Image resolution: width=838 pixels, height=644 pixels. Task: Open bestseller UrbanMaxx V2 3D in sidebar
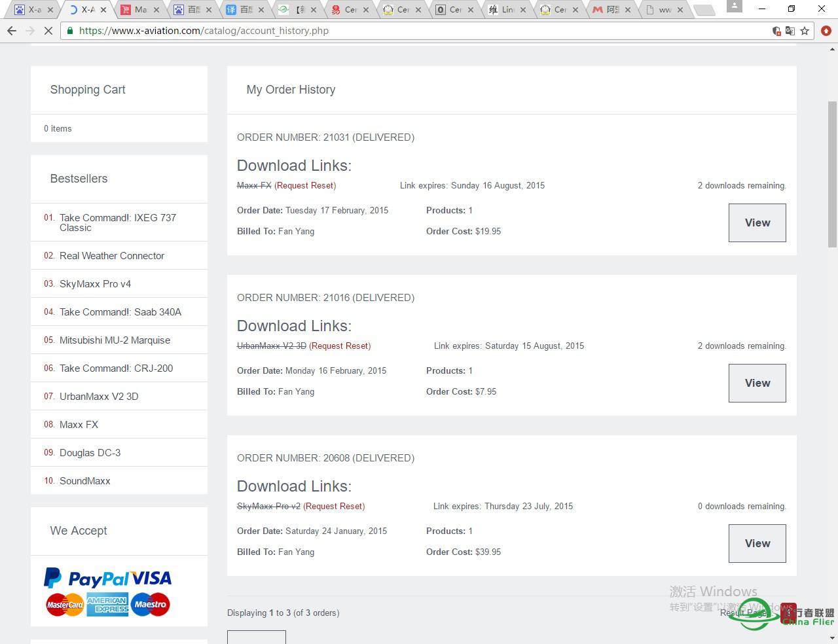pos(99,397)
